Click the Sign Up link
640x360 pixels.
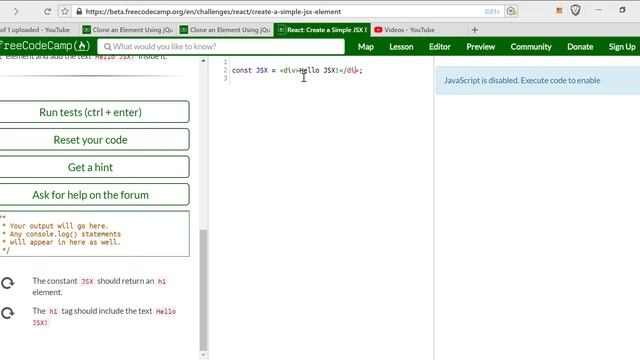tap(622, 47)
